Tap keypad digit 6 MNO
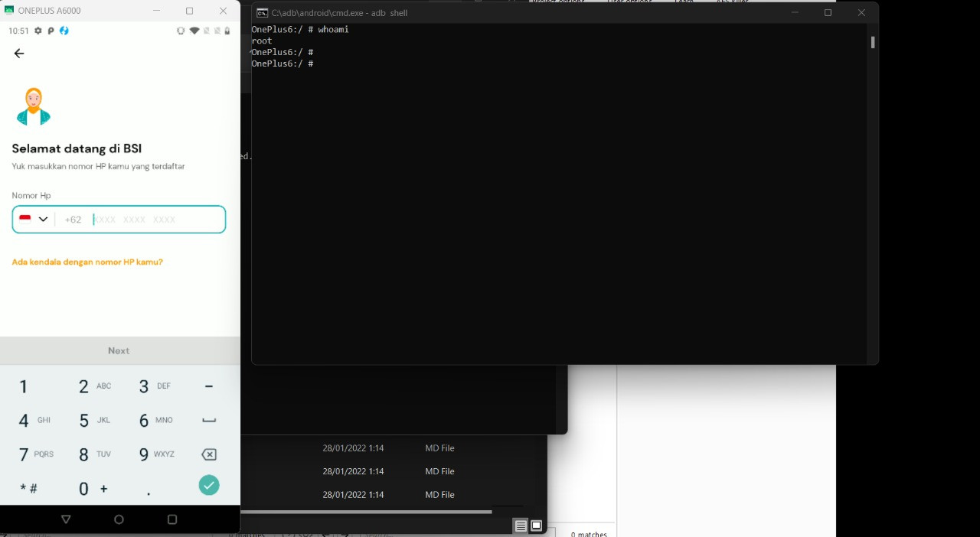 tap(155, 420)
